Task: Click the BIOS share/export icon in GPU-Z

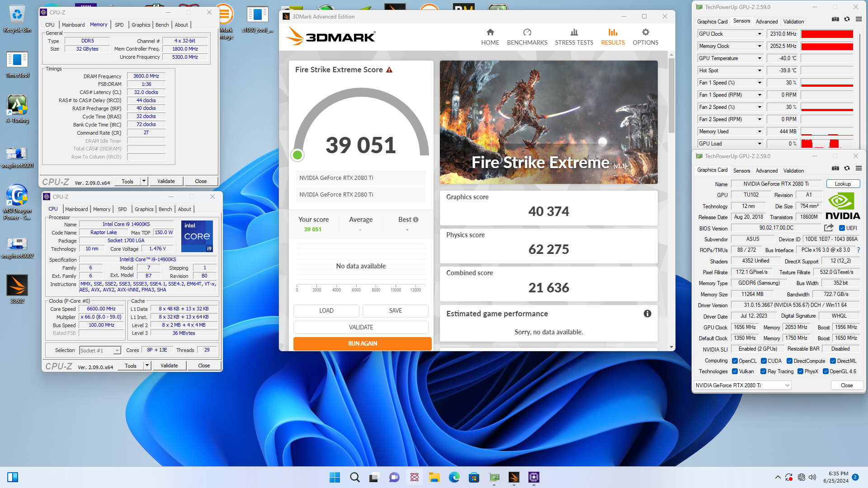Action: 829,228
